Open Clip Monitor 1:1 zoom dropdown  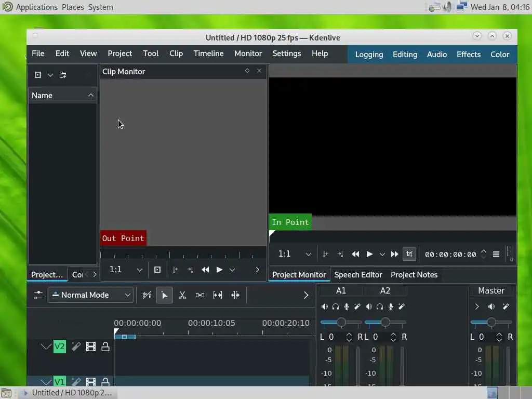126,270
